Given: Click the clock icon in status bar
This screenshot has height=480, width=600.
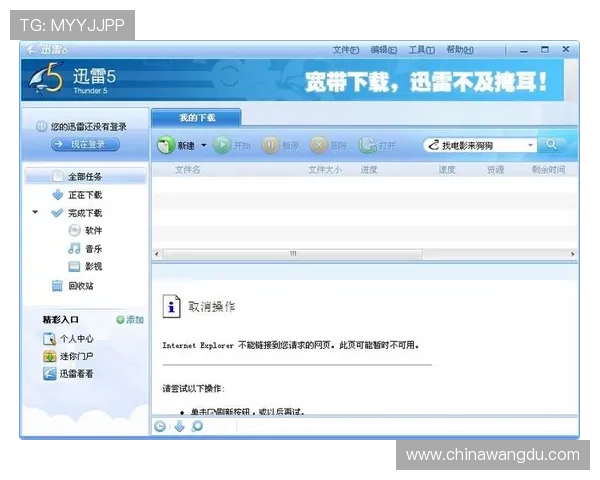Looking at the screenshot, I should 160,426.
